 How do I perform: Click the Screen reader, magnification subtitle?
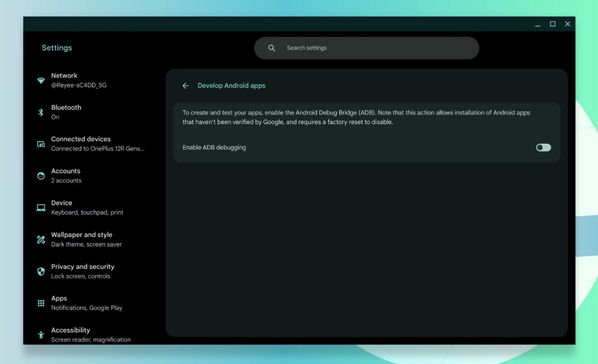[91, 339]
